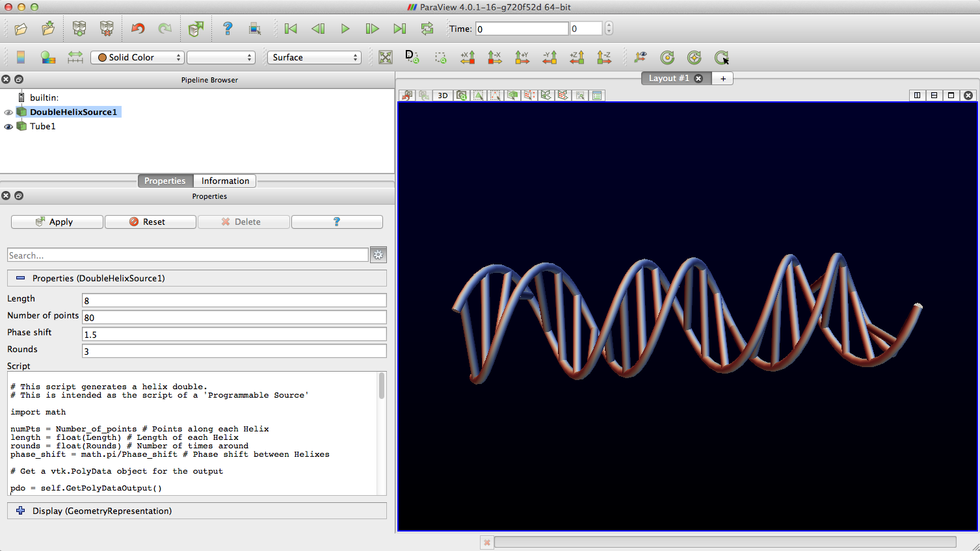
Task: Toggle visibility of Tube1
Action: coord(8,127)
